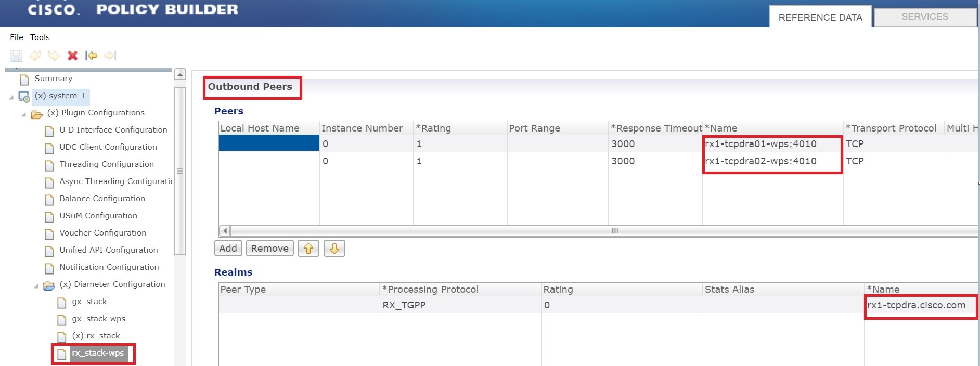Click selected Local Host Name cell
The image size is (980, 366).
[269, 143]
